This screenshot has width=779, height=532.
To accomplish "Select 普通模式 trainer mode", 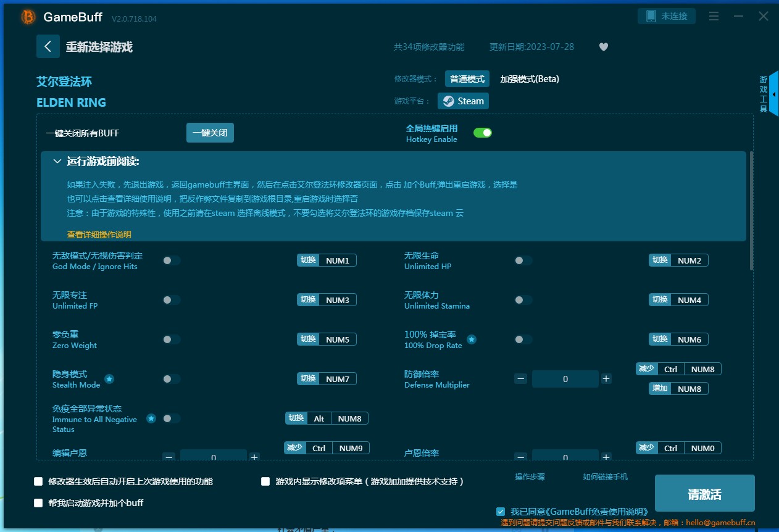I will [467, 79].
